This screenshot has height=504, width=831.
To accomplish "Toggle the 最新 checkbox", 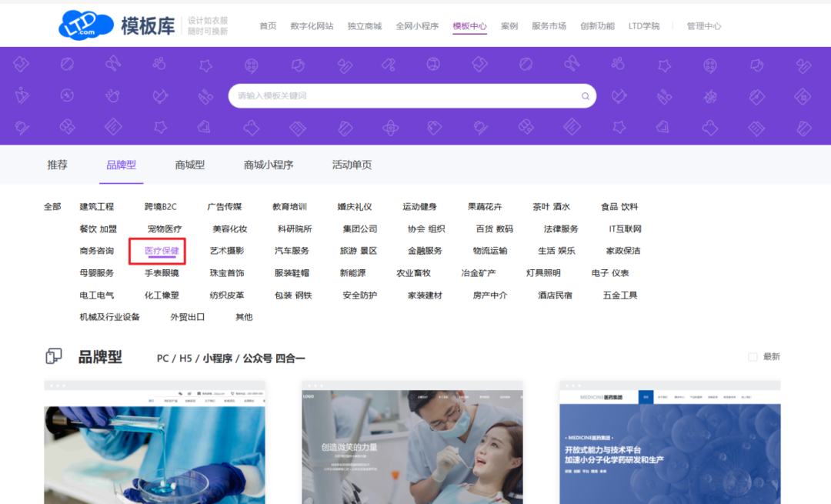I will tap(752, 357).
